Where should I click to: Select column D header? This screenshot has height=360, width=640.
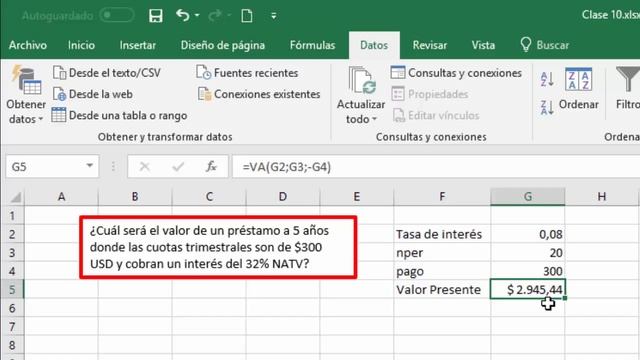pyautogui.click(x=283, y=197)
